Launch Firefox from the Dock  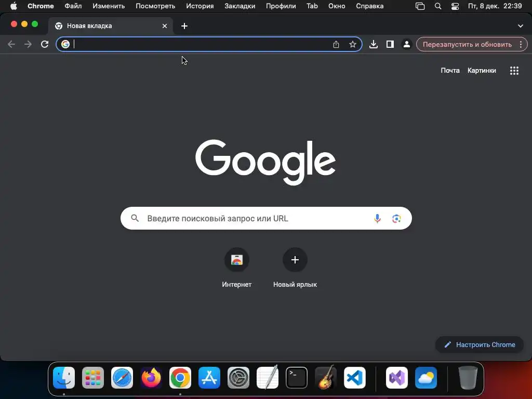pyautogui.click(x=151, y=378)
